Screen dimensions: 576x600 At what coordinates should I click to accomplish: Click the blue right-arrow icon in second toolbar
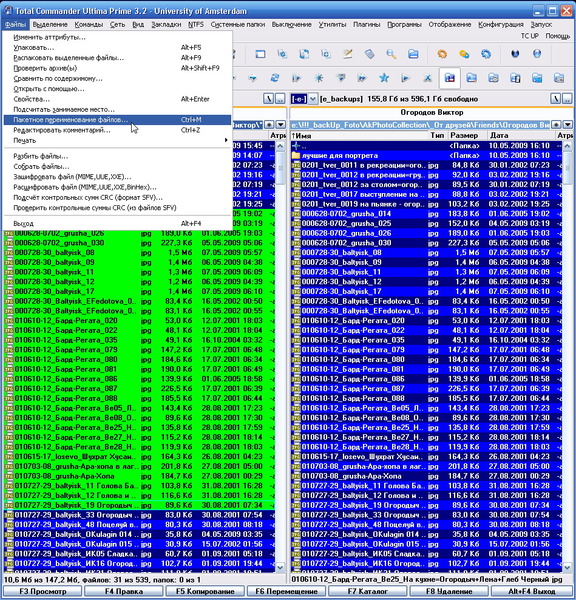[x=253, y=78]
